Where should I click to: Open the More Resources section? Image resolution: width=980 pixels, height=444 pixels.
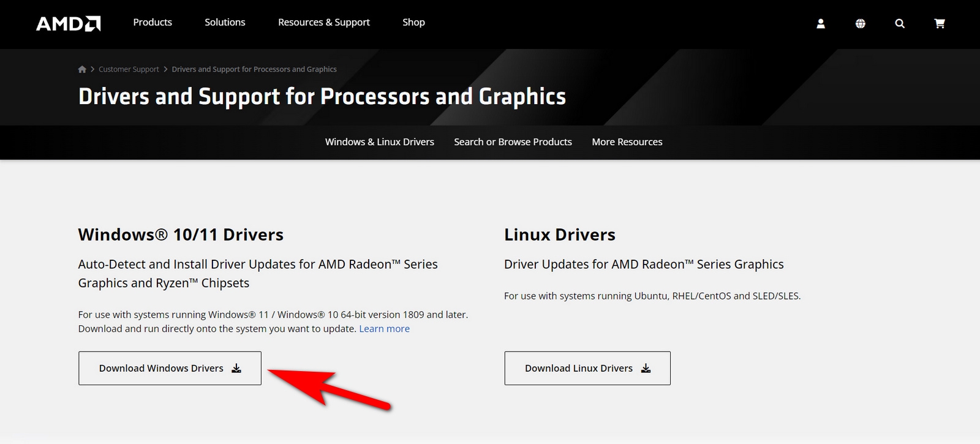click(x=627, y=141)
